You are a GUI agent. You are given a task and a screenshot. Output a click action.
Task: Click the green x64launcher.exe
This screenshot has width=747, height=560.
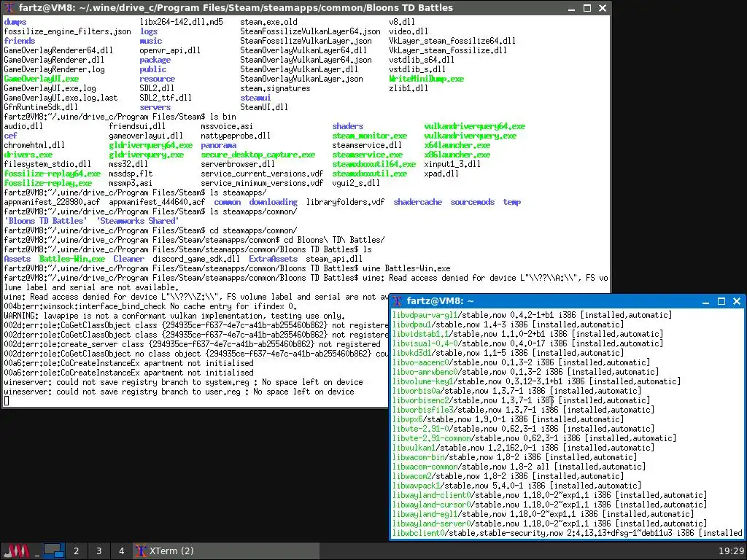[457, 145]
